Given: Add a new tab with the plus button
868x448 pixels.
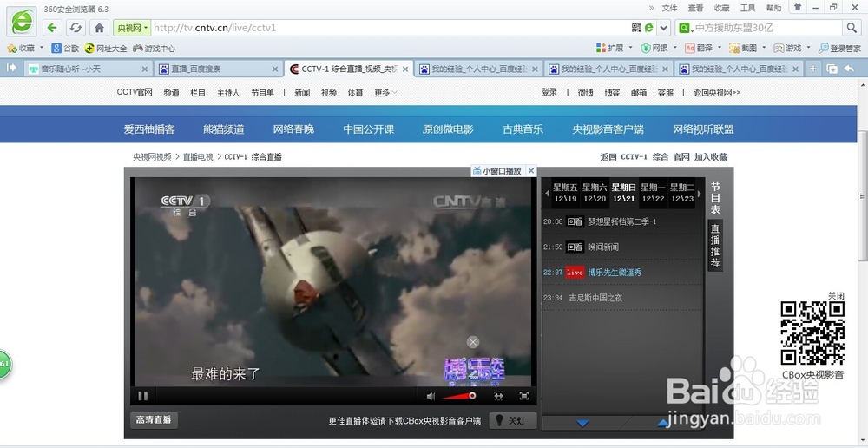Looking at the screenshot, I should point(813,69).
